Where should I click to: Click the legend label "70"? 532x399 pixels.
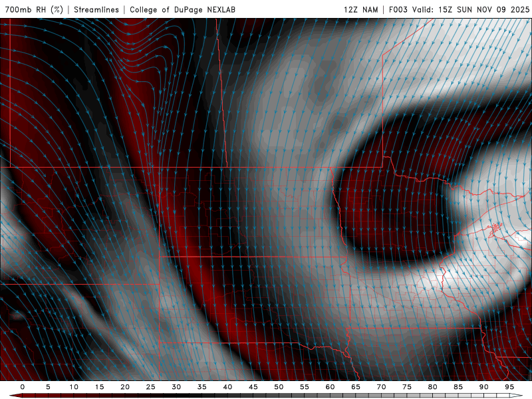coord(381,387)
